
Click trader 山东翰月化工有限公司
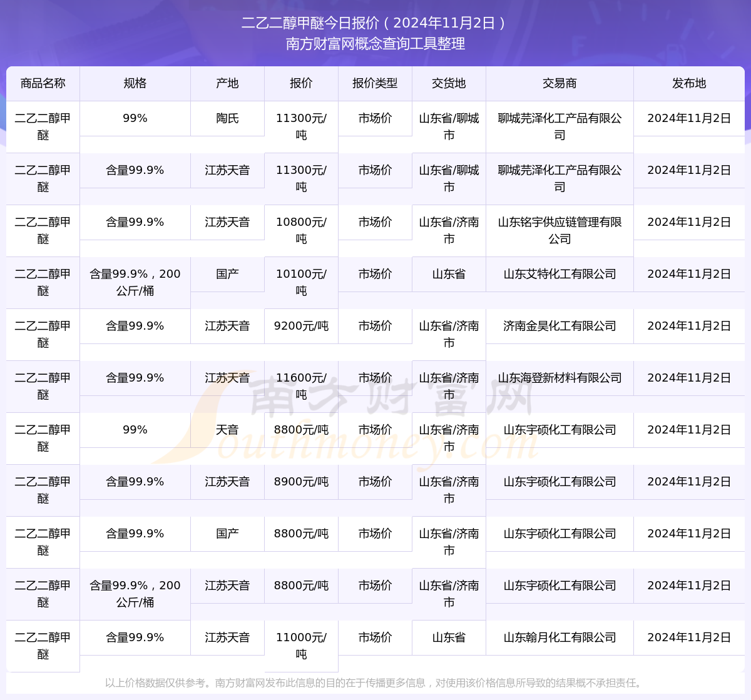coord(559,637)
